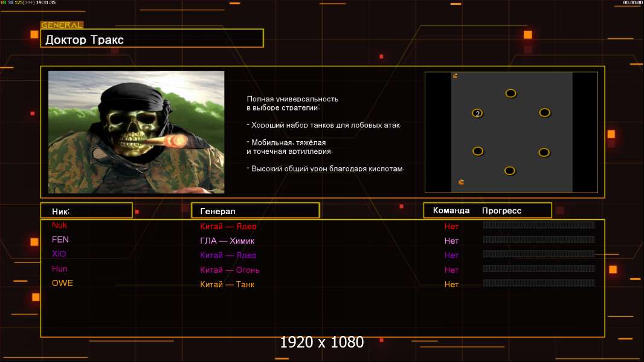This screenshot has height=362, width=644.
Task: Click ГЛА — Химик general entry
Action: 228,241
